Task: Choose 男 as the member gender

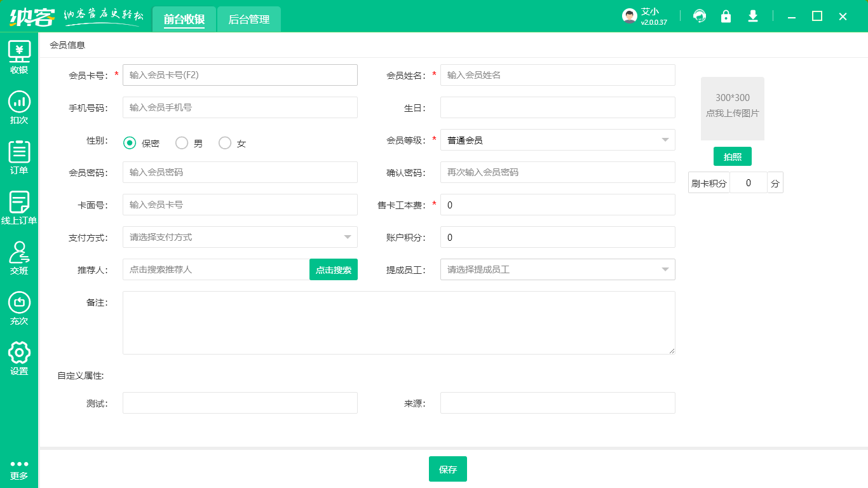Action: (181, 143)
